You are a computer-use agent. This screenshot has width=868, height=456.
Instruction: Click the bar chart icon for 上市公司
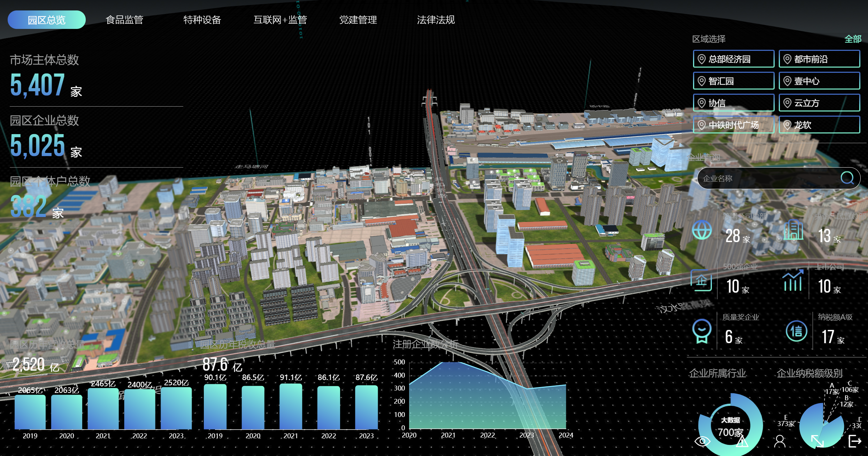click(x=793, y=281)
